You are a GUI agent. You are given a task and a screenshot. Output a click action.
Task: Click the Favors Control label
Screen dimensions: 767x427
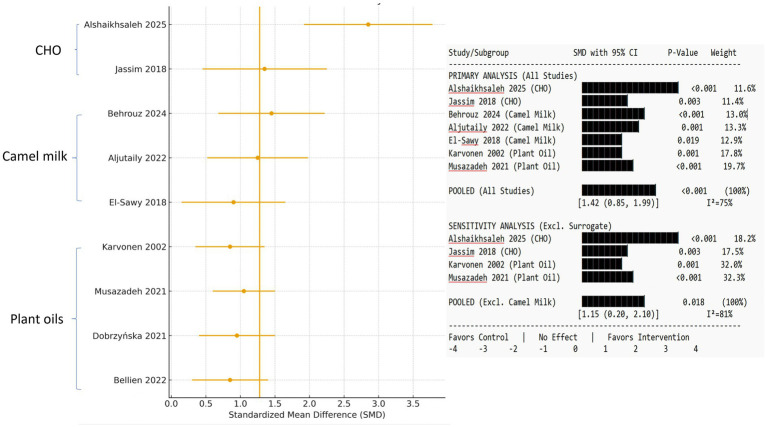tap(478, 337)
